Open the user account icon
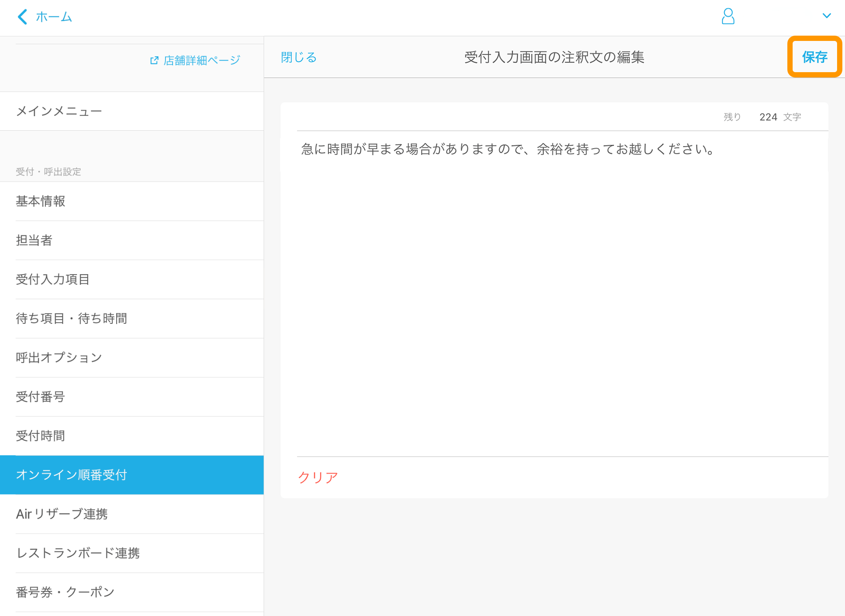 (728, 17)
